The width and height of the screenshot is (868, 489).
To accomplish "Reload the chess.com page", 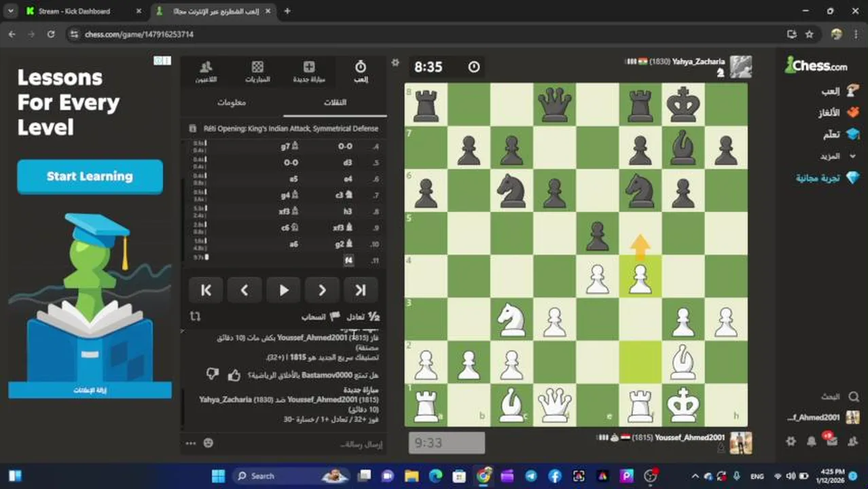I will pos(51,34).
